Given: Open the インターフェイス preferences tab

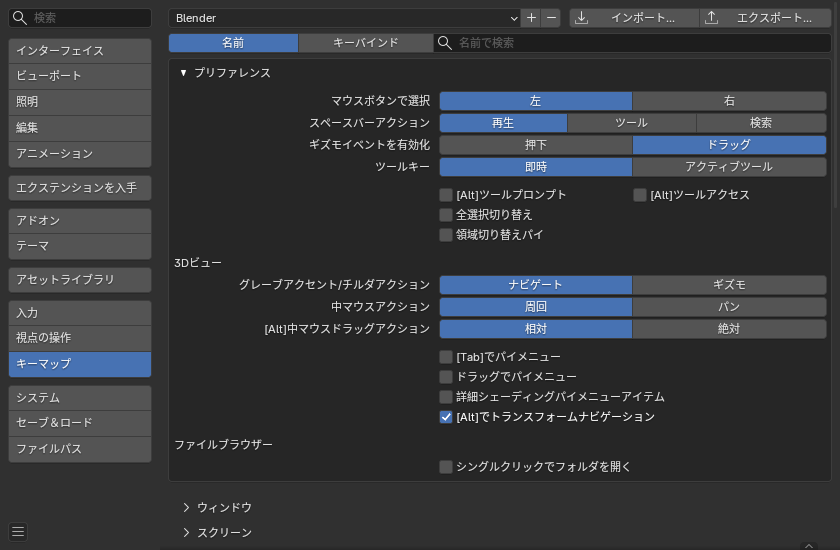Looking at the screenshot, I should pyautogui.click(x=80, y=51).
